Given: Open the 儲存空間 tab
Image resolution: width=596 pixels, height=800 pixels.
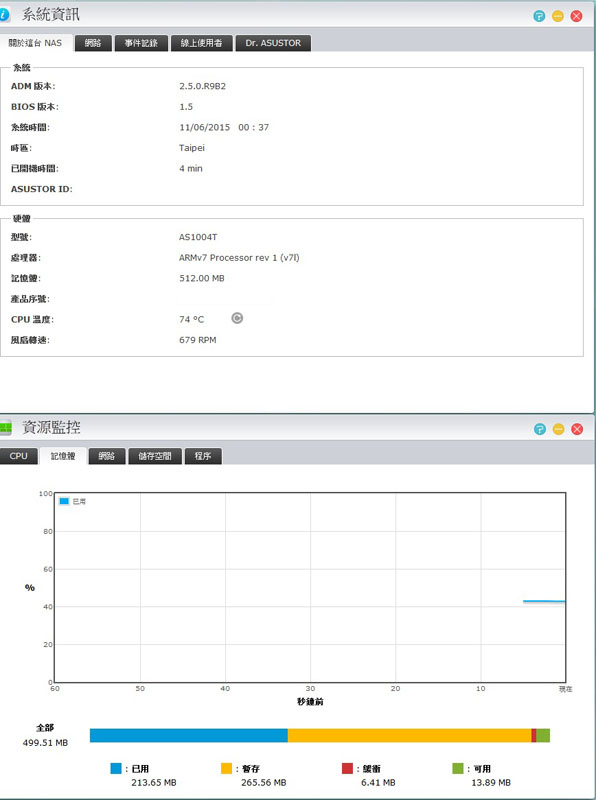Looking at the screenshot, I should [155, 456].
